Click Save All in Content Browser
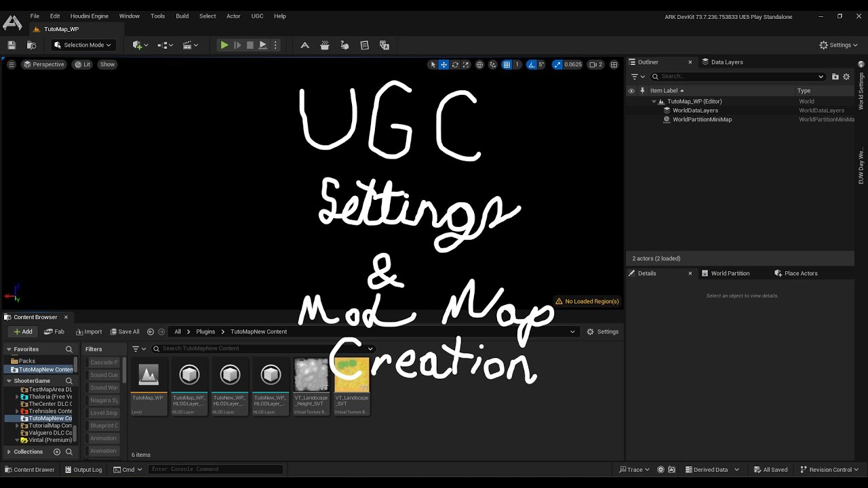The image size is (868, 488). pos(125,331)
